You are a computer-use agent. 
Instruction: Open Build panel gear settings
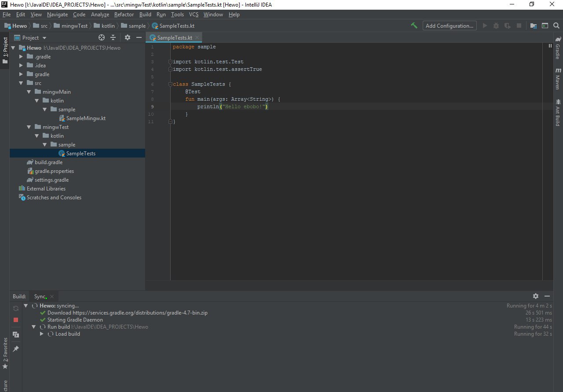click(535, 296)
